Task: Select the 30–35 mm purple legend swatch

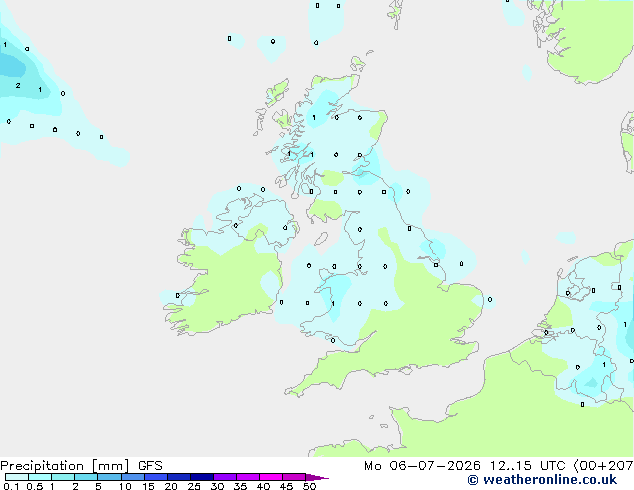Action: [x=225, y=477]
